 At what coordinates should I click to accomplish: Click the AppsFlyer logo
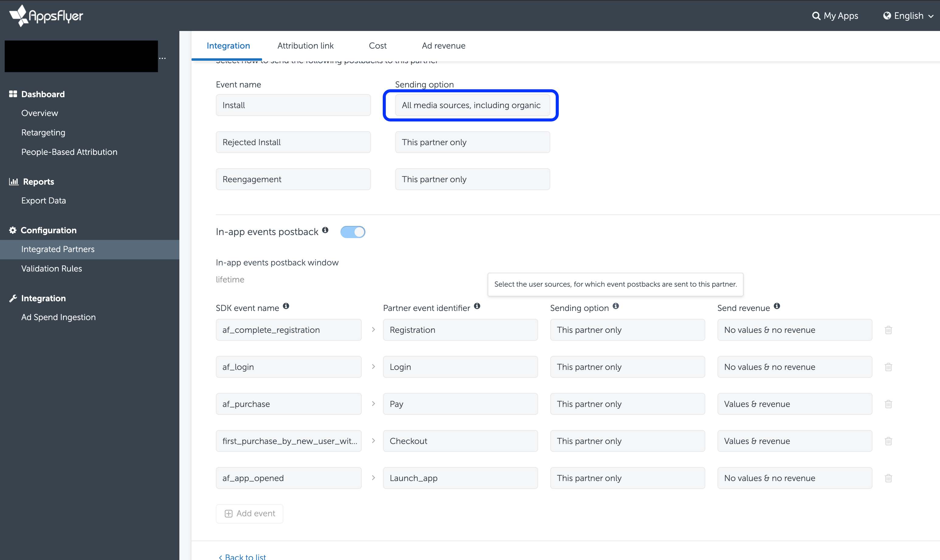pyautogui.click(x=46, y=15)
